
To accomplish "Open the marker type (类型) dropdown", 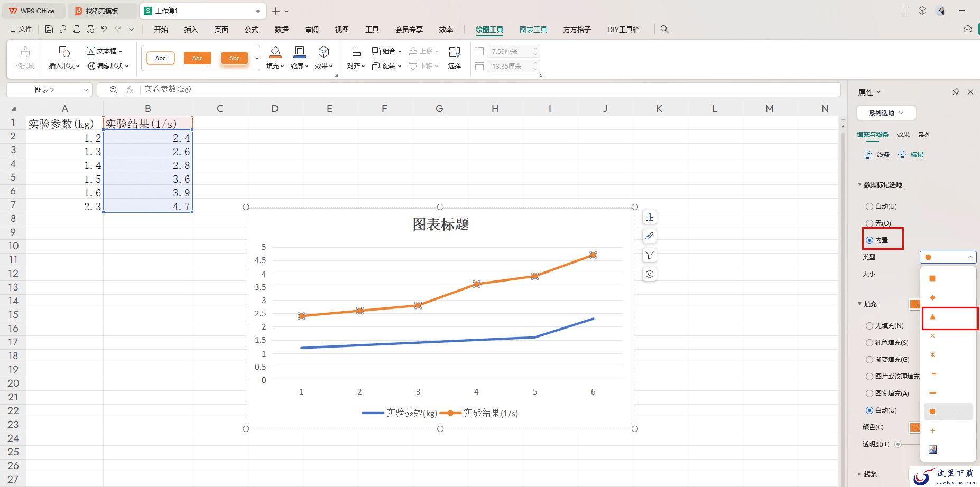I will pos(948,257).
